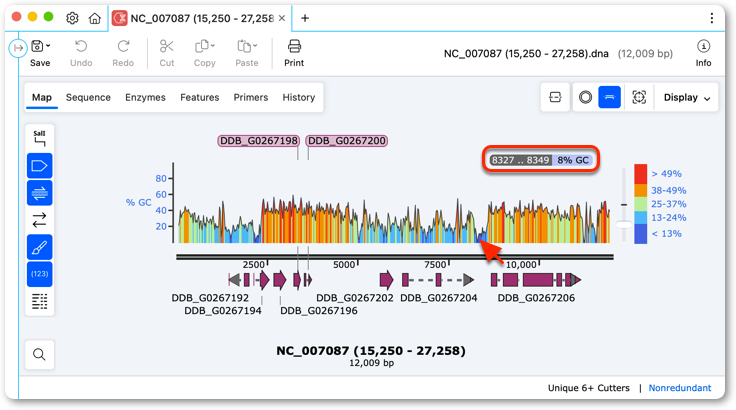Open search with magnifier icon
The width and height of the screenshot is (736, 410).
pyautogui.click(x=39, y=354)
